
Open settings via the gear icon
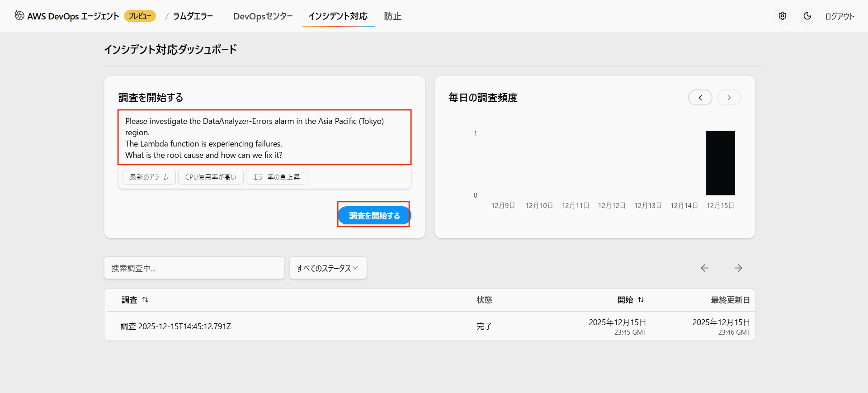point(783,16)
